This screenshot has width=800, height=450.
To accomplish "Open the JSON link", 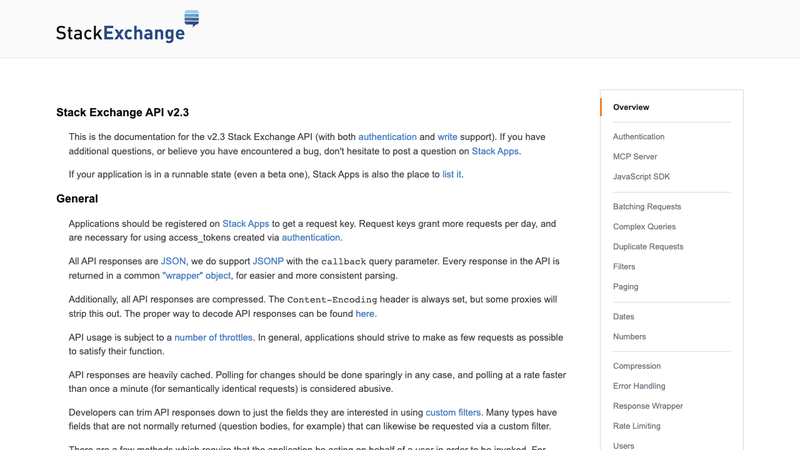I will pyautogui.click(x=173, y=261).
